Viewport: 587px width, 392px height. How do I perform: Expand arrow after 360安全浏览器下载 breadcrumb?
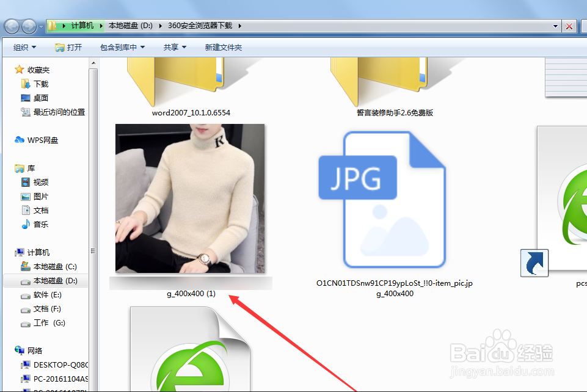pos(239,26)
